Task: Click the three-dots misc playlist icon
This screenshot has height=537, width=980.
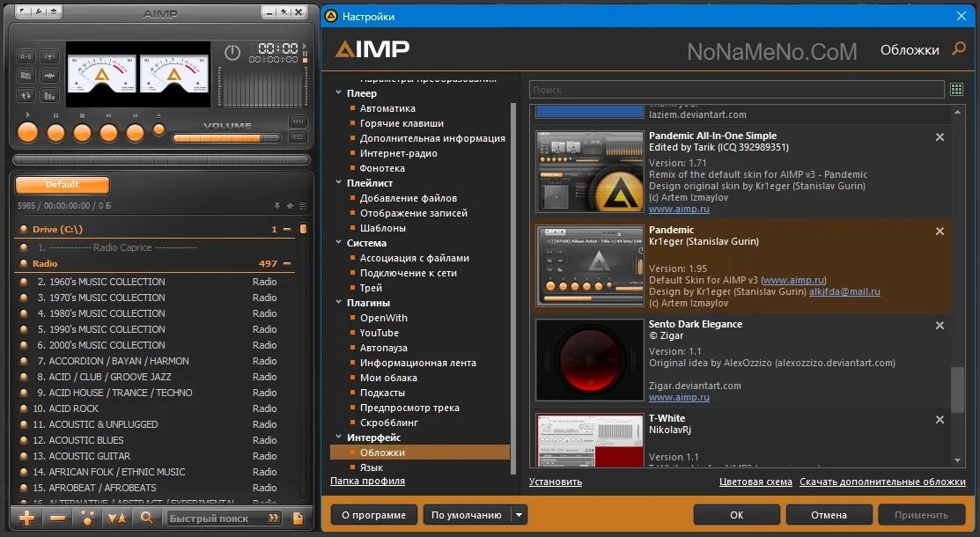Action: pos(87,518)
